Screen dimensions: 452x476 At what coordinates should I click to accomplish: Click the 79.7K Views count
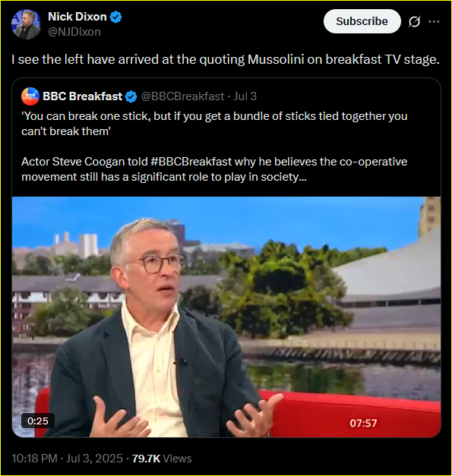click(x=162, y=459)
